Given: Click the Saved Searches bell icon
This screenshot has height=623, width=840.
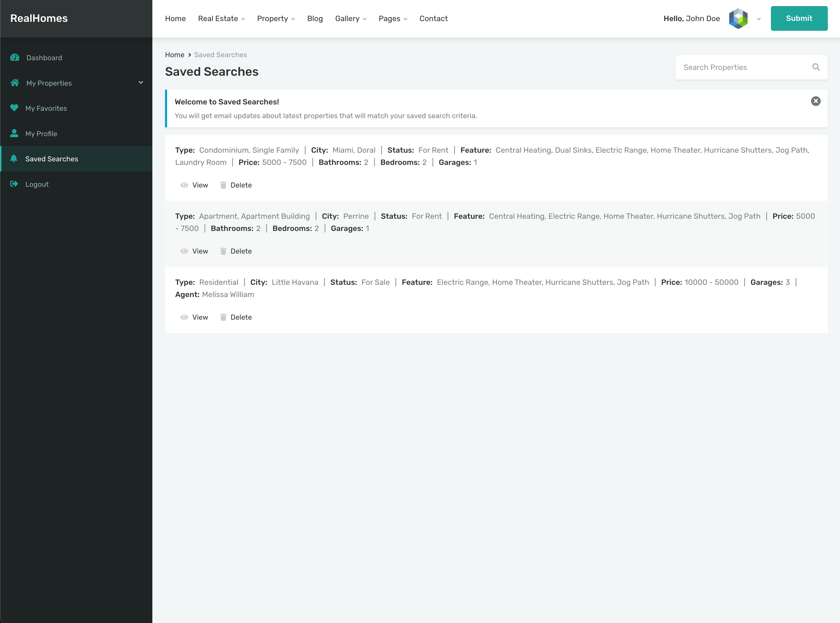Looking at the screenshot, I should point(14,158).
